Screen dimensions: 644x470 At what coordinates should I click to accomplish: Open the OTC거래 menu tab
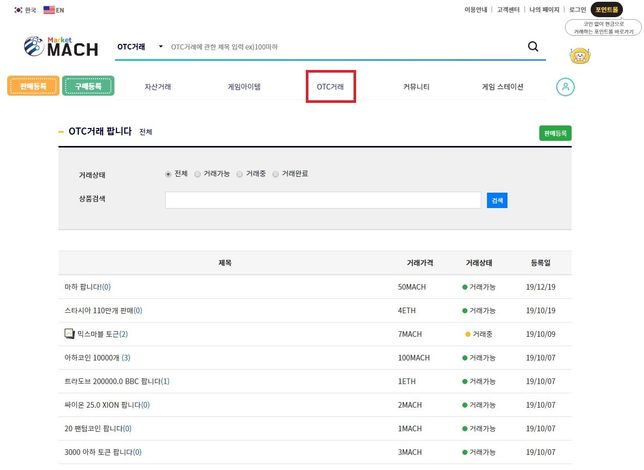coord(330,87)
